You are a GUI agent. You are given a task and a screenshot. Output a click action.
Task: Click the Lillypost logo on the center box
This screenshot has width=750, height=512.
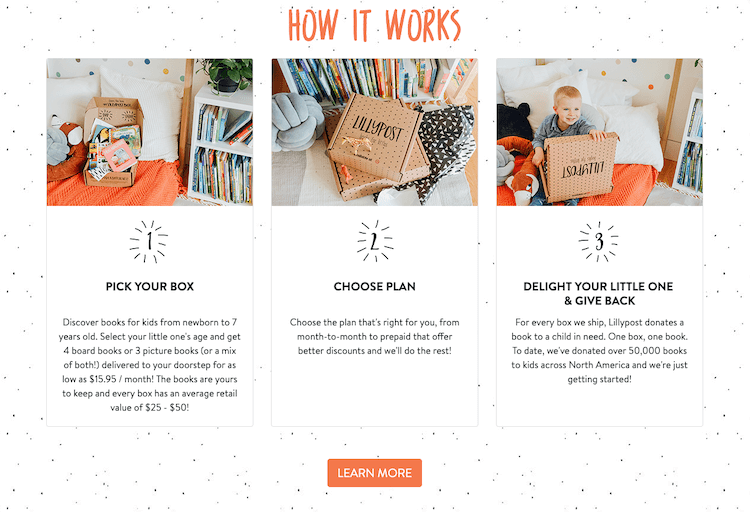tap(378, 128)
